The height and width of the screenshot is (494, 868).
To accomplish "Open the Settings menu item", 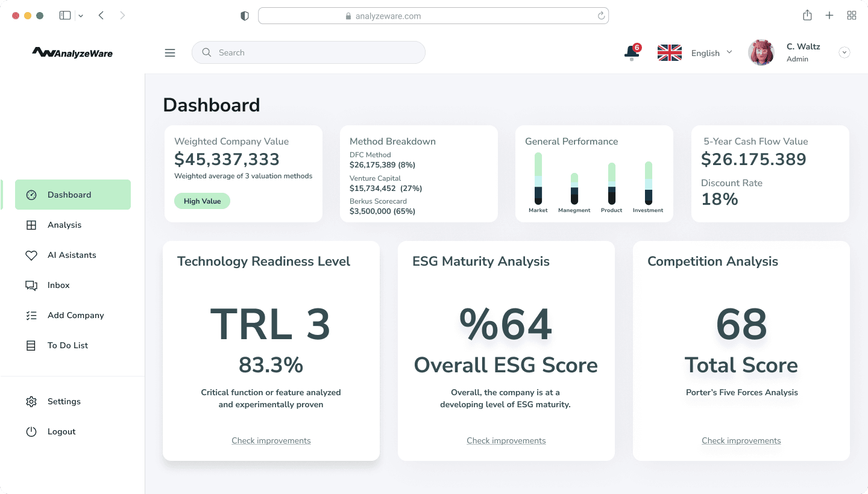I will (64, 401).
